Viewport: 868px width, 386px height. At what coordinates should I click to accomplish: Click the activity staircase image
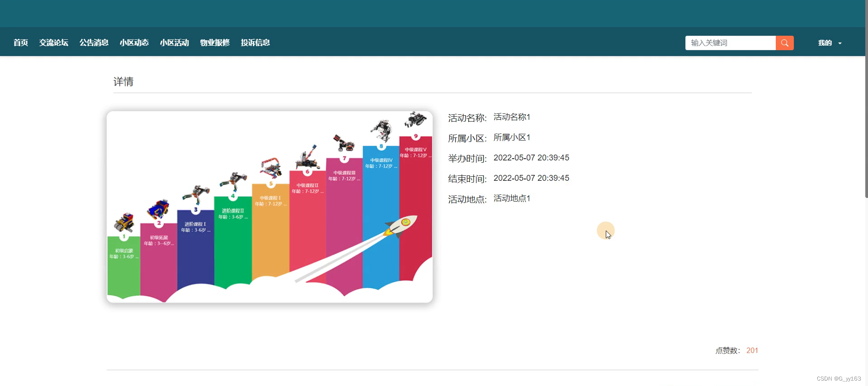(269, 207)
